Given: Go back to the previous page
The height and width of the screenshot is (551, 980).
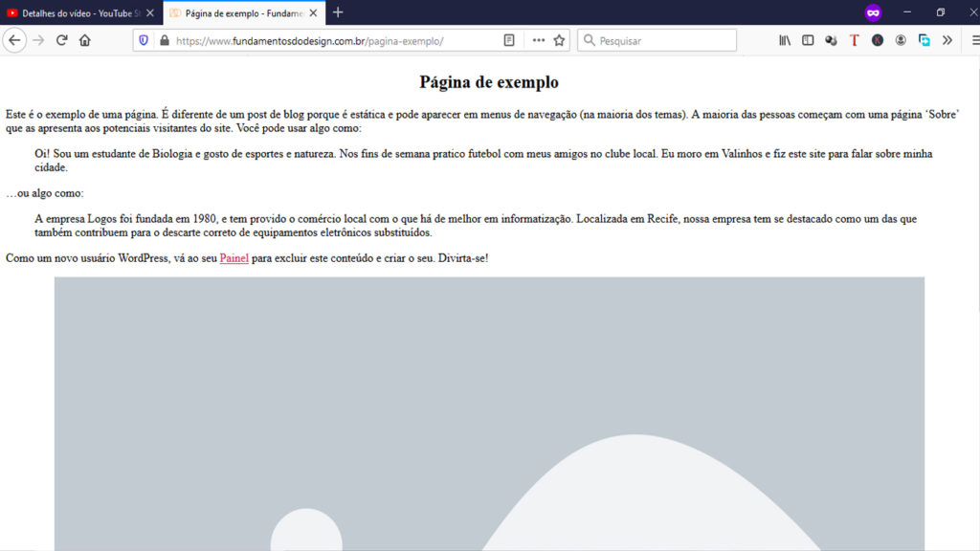Looking at the screenshot, I should click(x=14, y=40).
